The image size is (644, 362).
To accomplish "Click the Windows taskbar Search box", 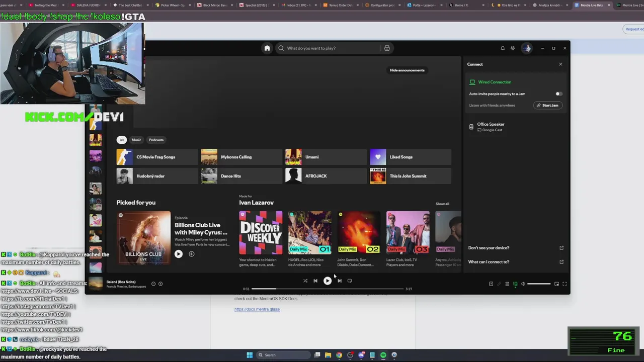I will point(282,355).
